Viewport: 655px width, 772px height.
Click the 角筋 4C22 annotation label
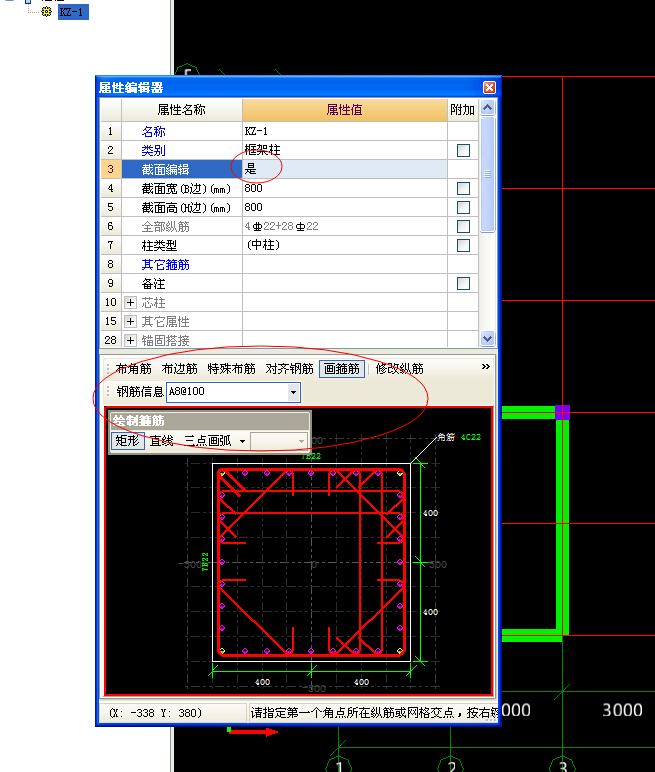458,437
